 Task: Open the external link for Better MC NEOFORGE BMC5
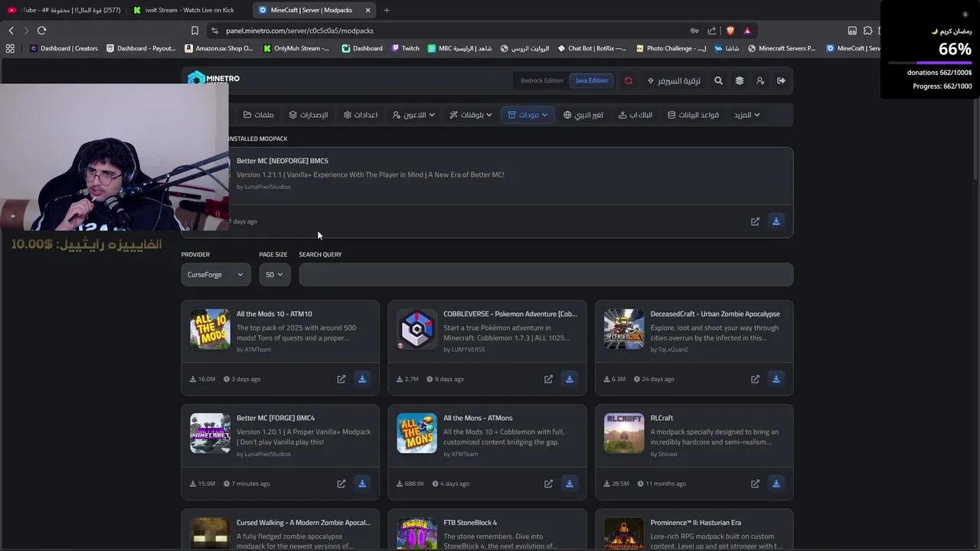point(755,221)
